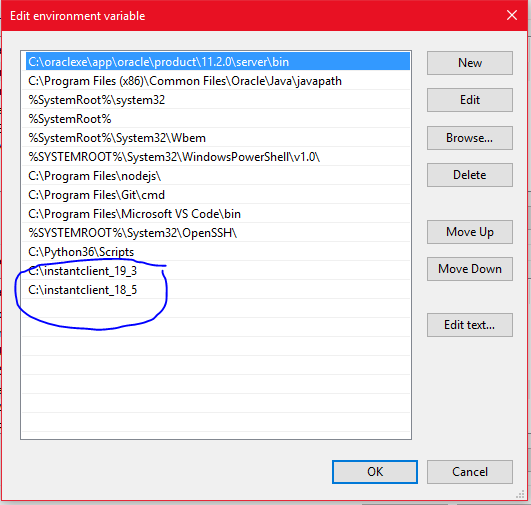531x505 pixels.
Task: Click the Move Down button
Action: coord(470,269)
